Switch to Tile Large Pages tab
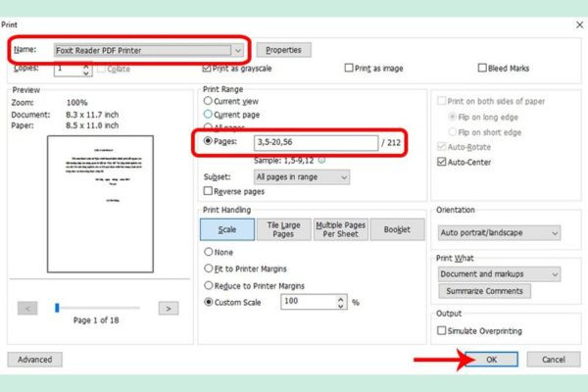This screenshot has height=392, width=588. (x=283, y=229)
